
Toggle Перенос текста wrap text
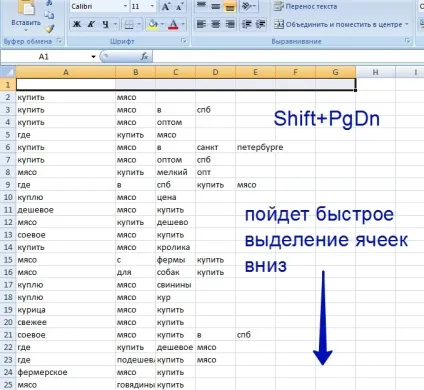coord(306,6)
